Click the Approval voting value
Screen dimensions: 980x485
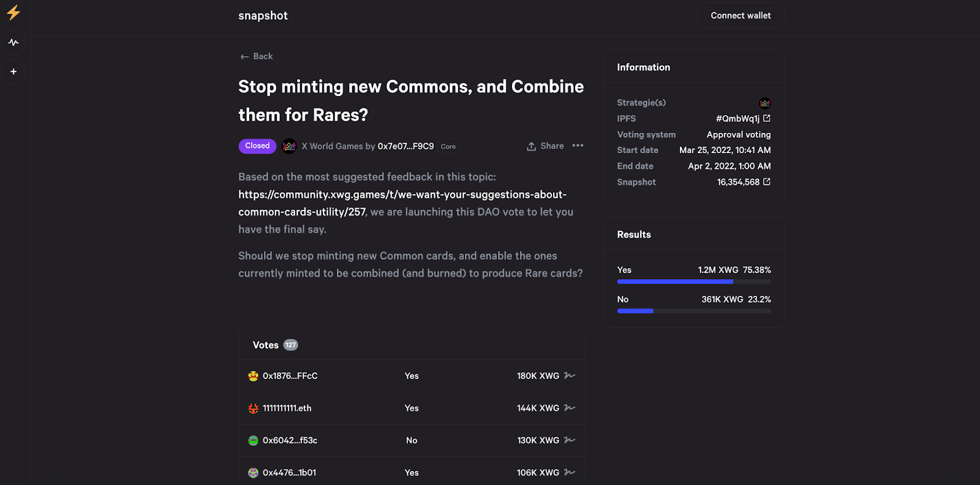[739, 135]
